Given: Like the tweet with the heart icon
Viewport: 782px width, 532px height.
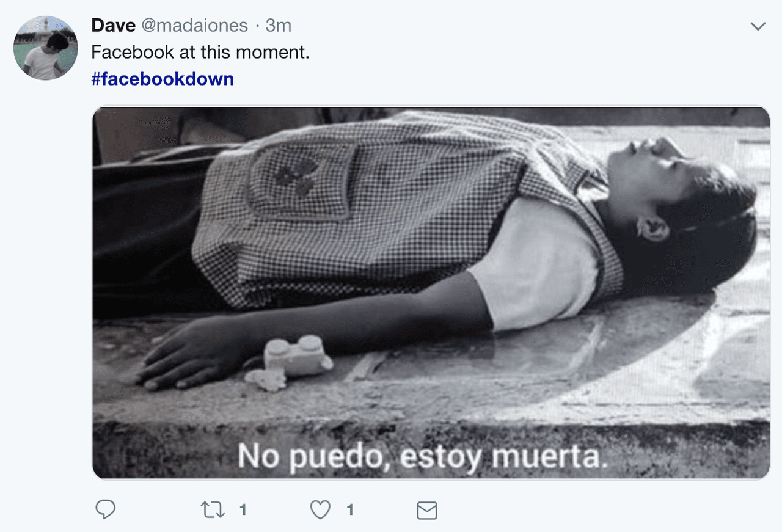Looking at the screenshot, I should (x=320, y=509).
